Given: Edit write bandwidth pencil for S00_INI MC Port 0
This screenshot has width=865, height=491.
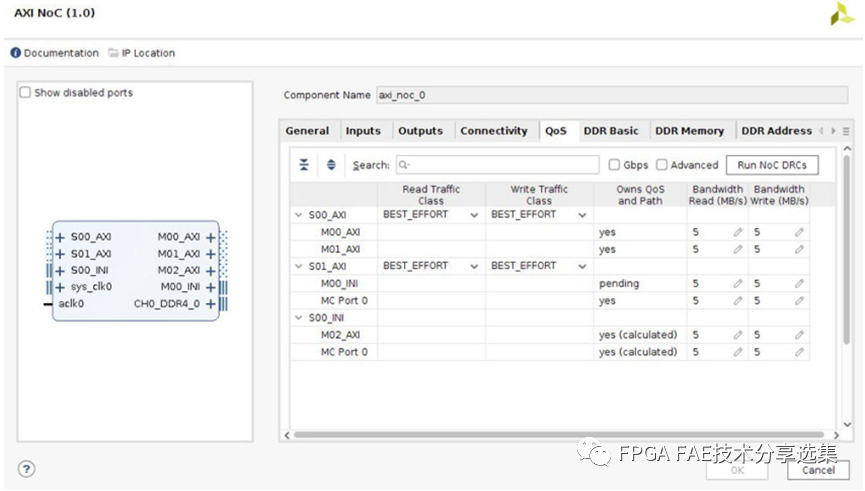Looking at the screenshot, I should (799, 352).
